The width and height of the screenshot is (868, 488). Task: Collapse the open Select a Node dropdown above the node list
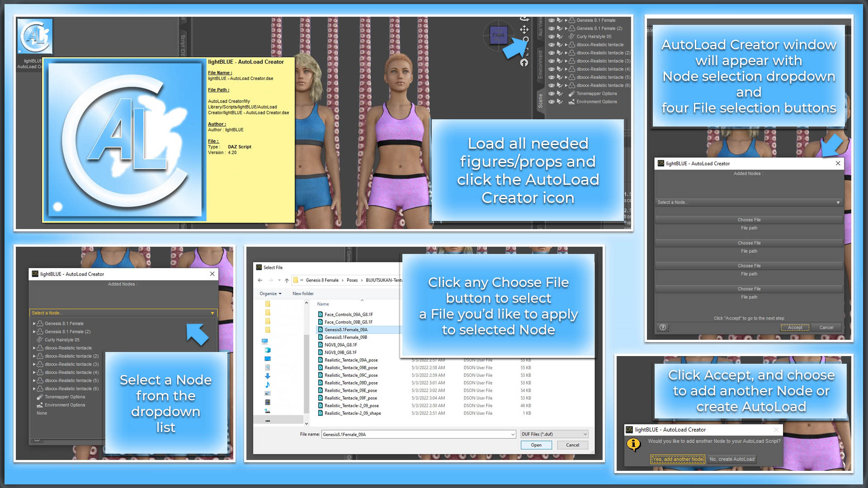[x=123, y=313]
